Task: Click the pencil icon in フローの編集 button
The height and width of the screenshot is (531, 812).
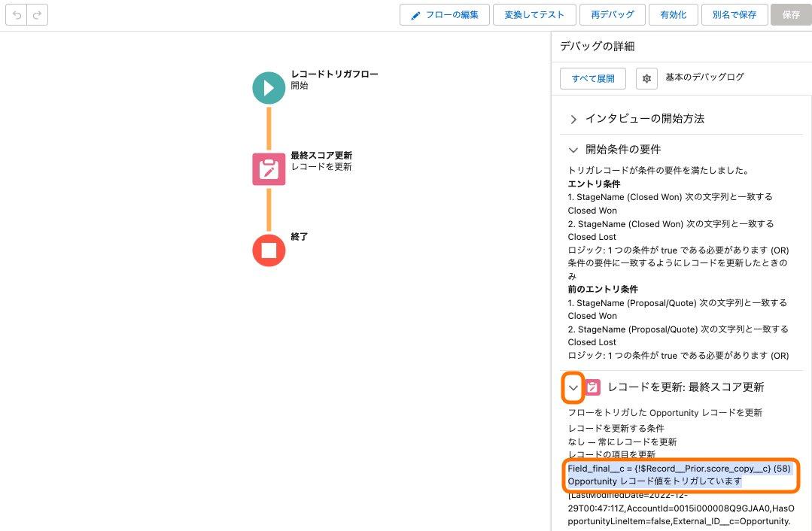Action: click(415, 14)
